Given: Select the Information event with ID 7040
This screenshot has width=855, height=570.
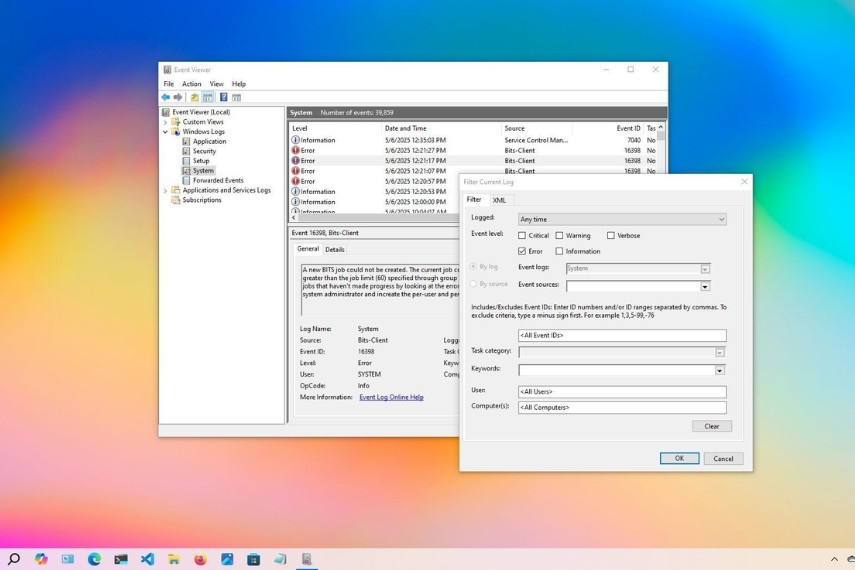Looking at the screenshot, I should [x=473, y=140].
